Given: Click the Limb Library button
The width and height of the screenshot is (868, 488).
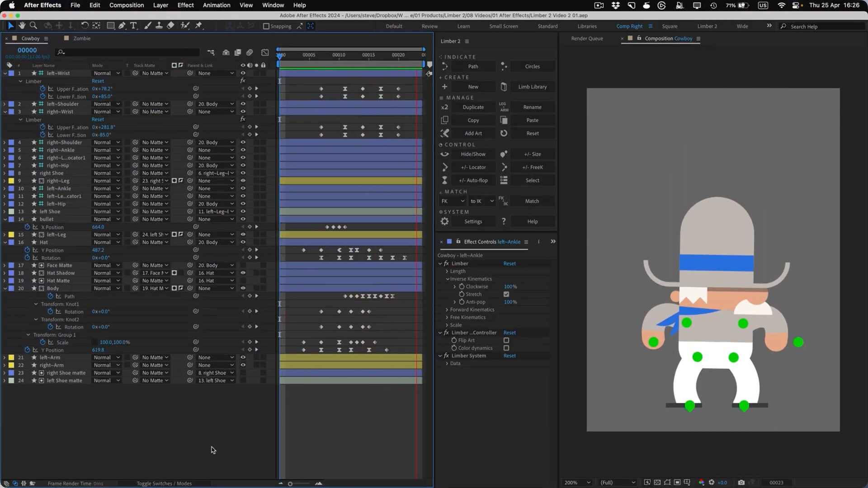Looking at the screenshot, I should 532,87.
